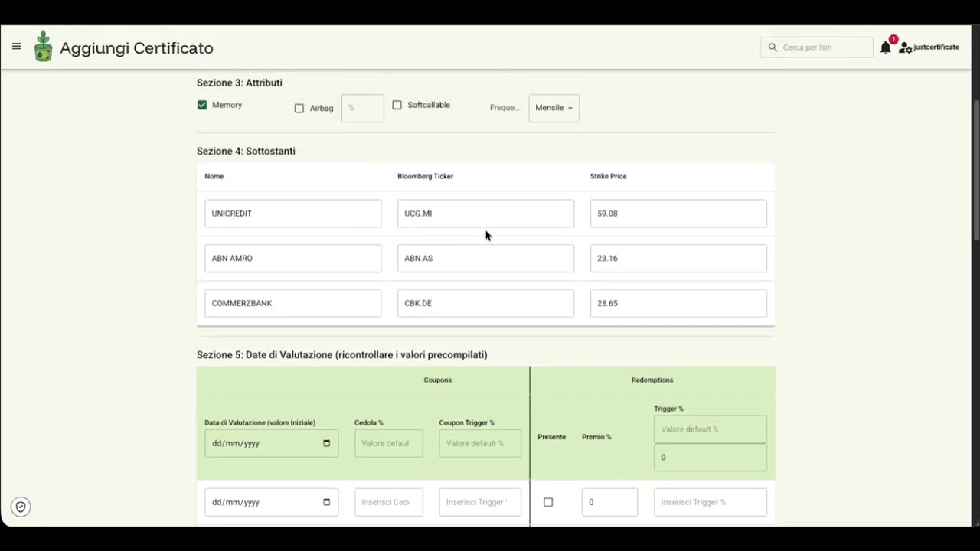Viewport: 980px width, 551px height.
Task: Click the Airbag percentage input
Action: click(363, 108)
